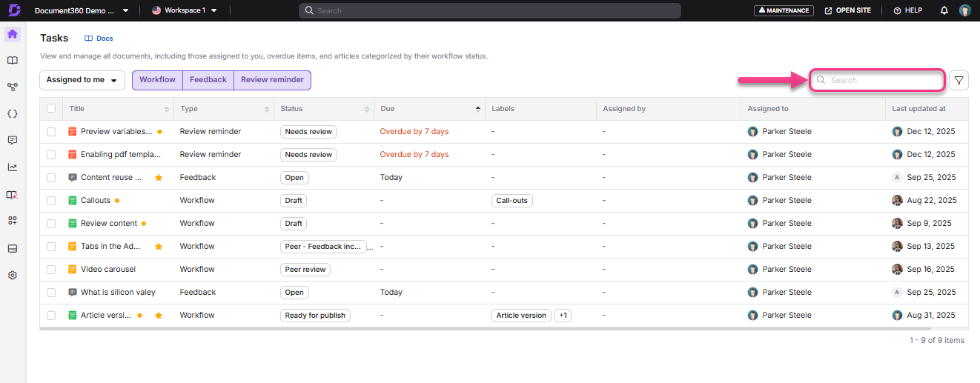
Task: Check the What is silicon valey checkbox
Action: [x=51, y=293]
